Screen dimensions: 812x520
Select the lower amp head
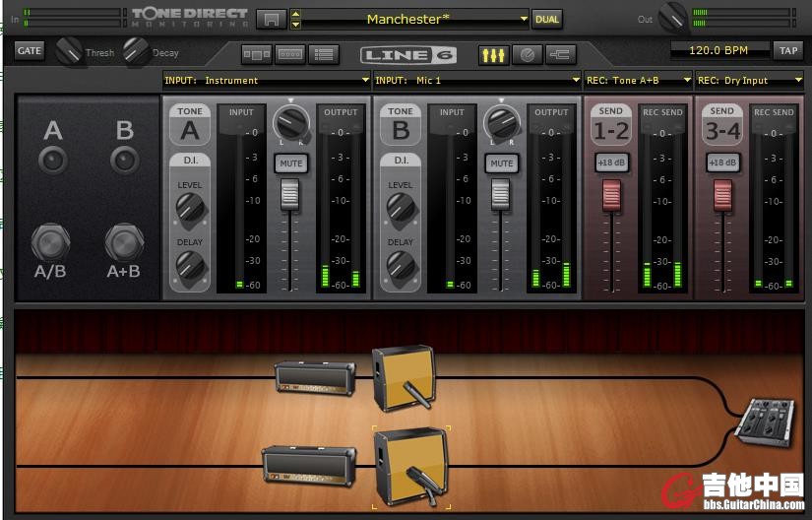coord(309,466)
